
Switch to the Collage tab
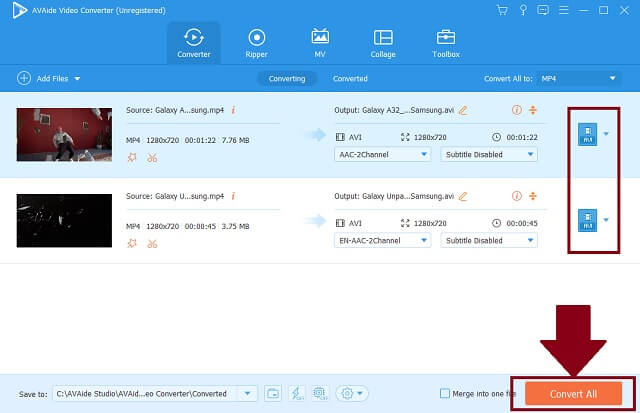tap(383, 43)
